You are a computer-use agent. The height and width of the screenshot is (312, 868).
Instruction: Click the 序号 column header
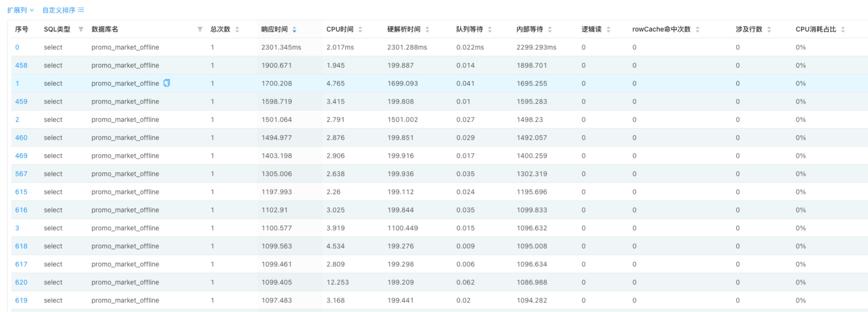pos(21,29)
